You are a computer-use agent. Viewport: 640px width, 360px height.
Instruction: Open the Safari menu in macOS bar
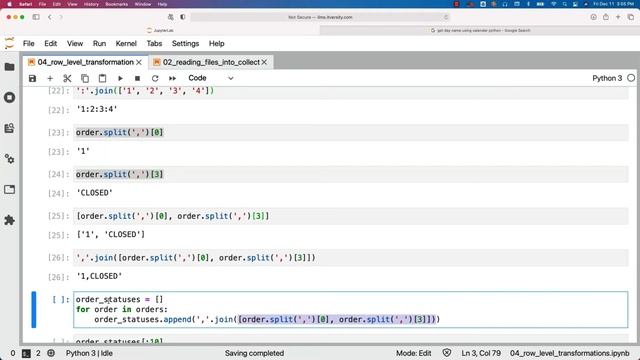pyautogui.click(x=26, y=4)
